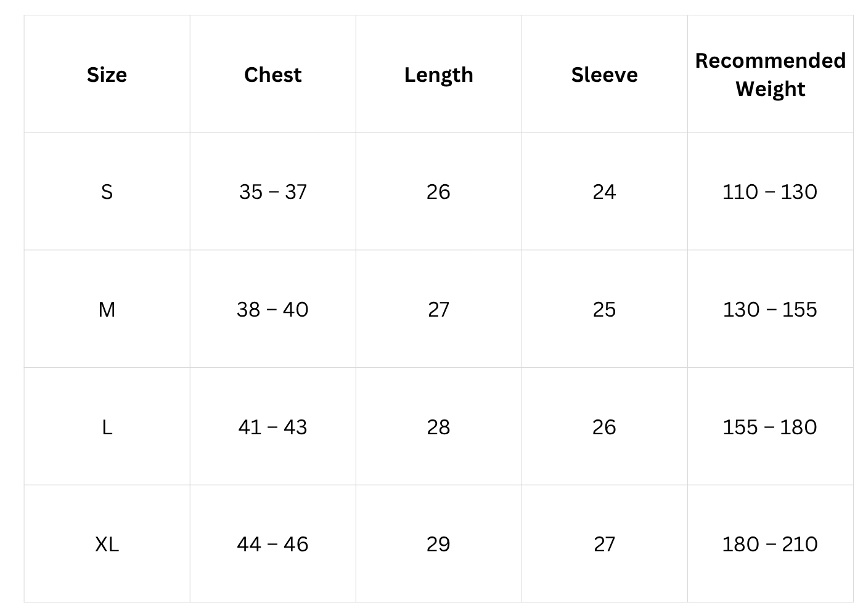Select the L size row label

pyautogui.click(x=107, y=427)
